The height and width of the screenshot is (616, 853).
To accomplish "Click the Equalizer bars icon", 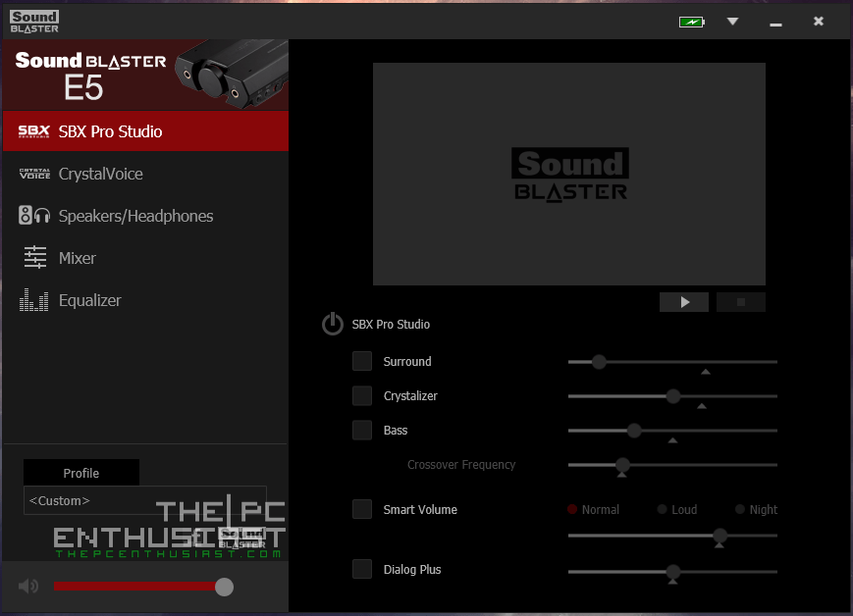I will point(33,299).
